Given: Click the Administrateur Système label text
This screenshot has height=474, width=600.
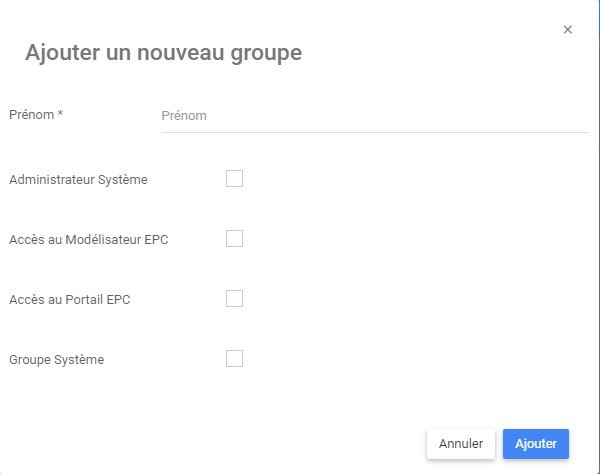Looking at the screenshot, I should 78,180.
